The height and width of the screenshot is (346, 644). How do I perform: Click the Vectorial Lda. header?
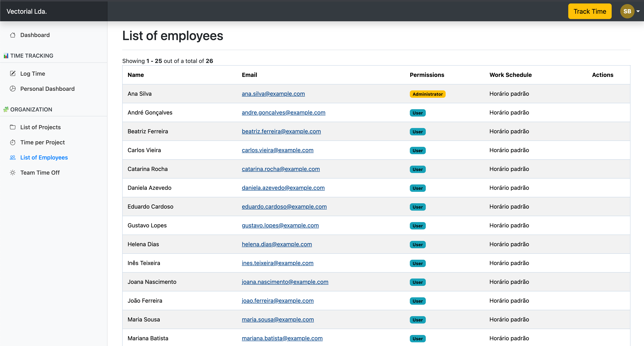point(26,11)
